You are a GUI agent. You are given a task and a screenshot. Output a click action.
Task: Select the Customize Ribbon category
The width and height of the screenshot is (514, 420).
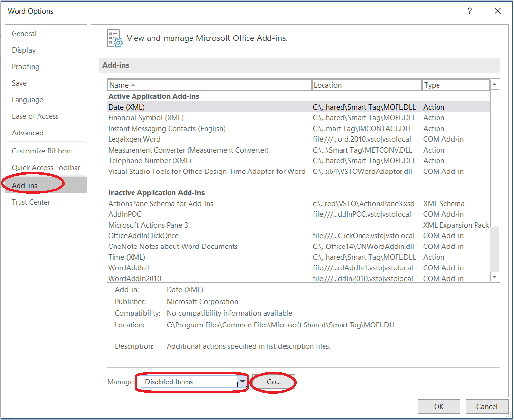click(41, 151)
